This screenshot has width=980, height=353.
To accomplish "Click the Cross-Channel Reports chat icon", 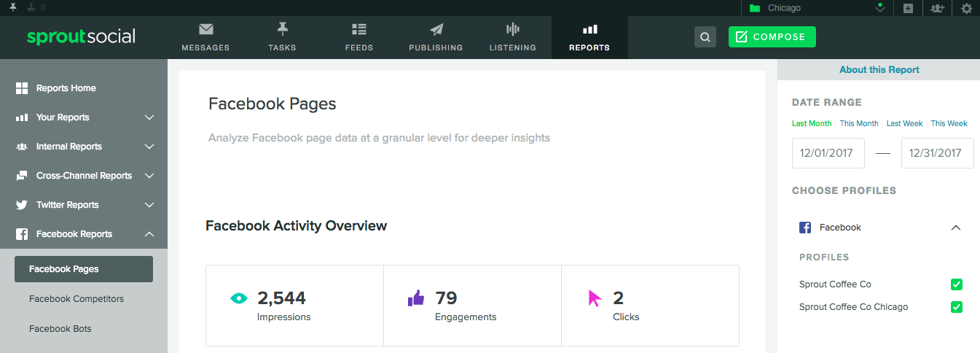I will pos(22,176).
